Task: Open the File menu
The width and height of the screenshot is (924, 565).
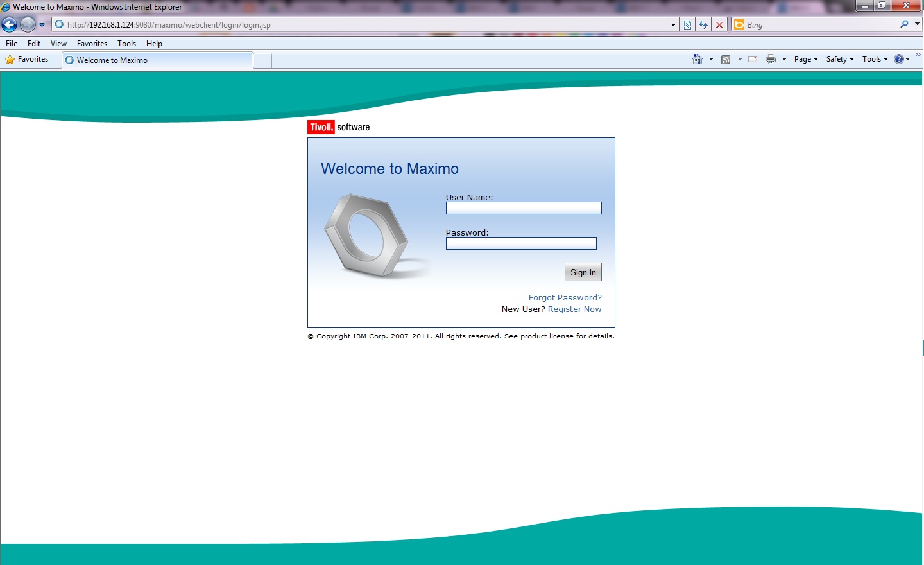Action: point(11,43)
